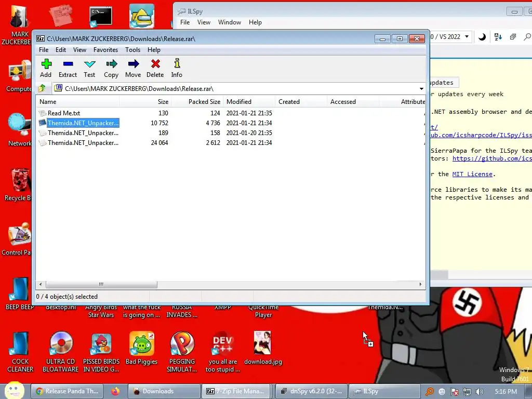Run the Test archive tool
The height and width of the screenshot is (399, 532).
click(x=89, y=68)
